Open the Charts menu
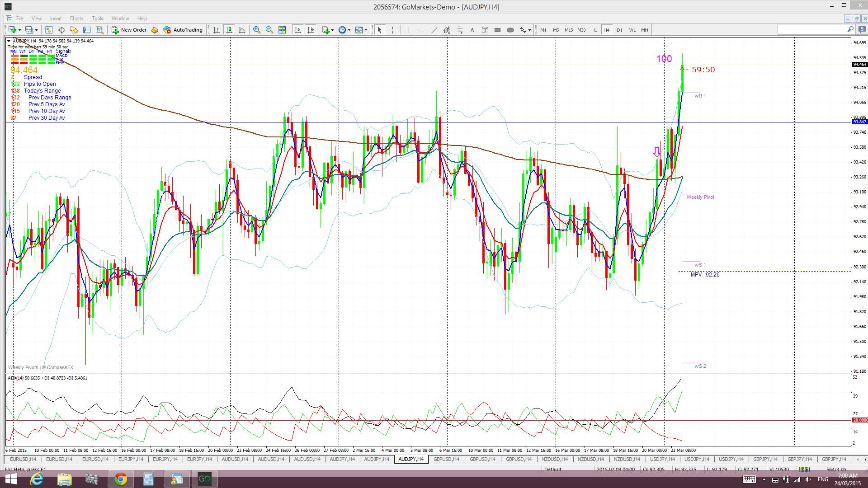The image size is (868, 488). pyautogui.click(x=76, y=19)
